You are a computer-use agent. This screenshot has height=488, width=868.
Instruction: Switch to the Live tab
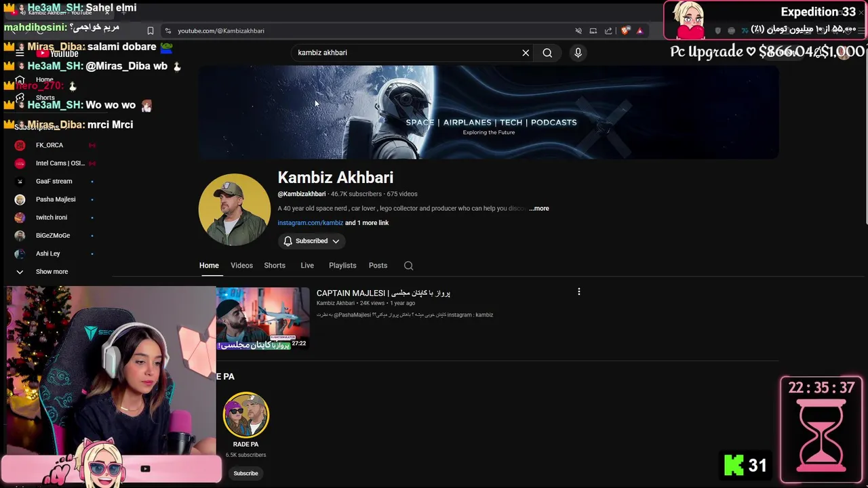click(307, 266)
